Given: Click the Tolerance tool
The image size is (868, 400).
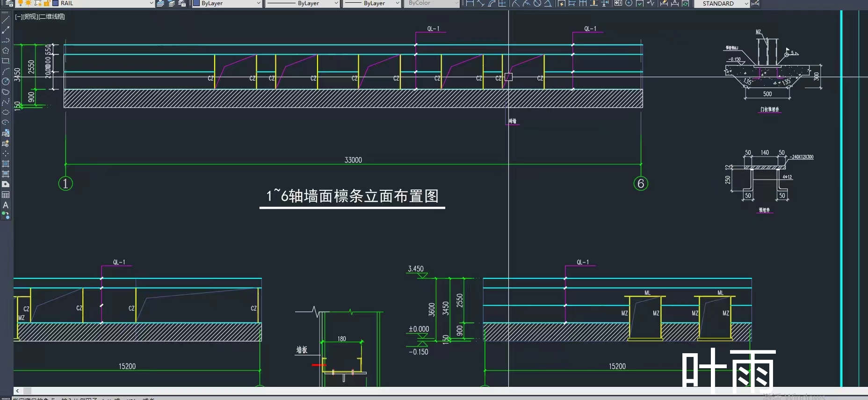Looking at the screenshot, I should coord(618,3).
